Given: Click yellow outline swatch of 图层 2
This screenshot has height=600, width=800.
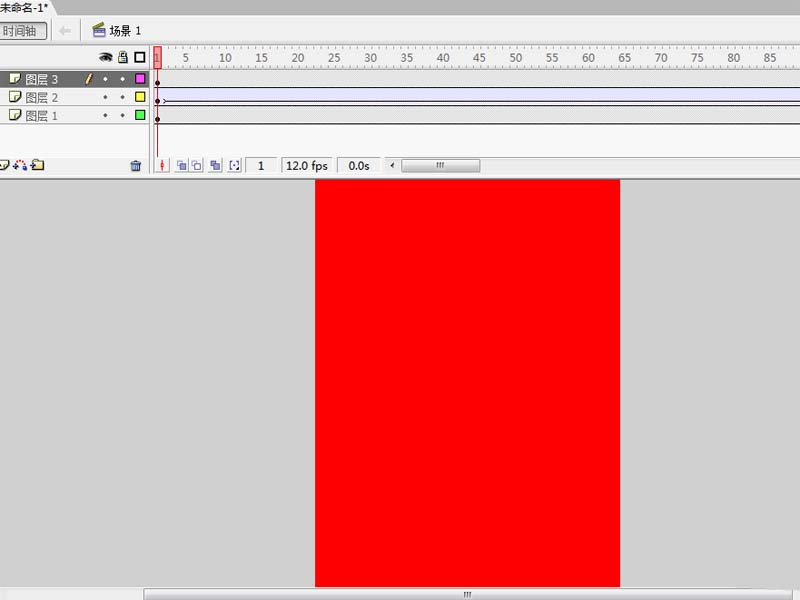Looking at the screenshot, I should click(140, 97).
